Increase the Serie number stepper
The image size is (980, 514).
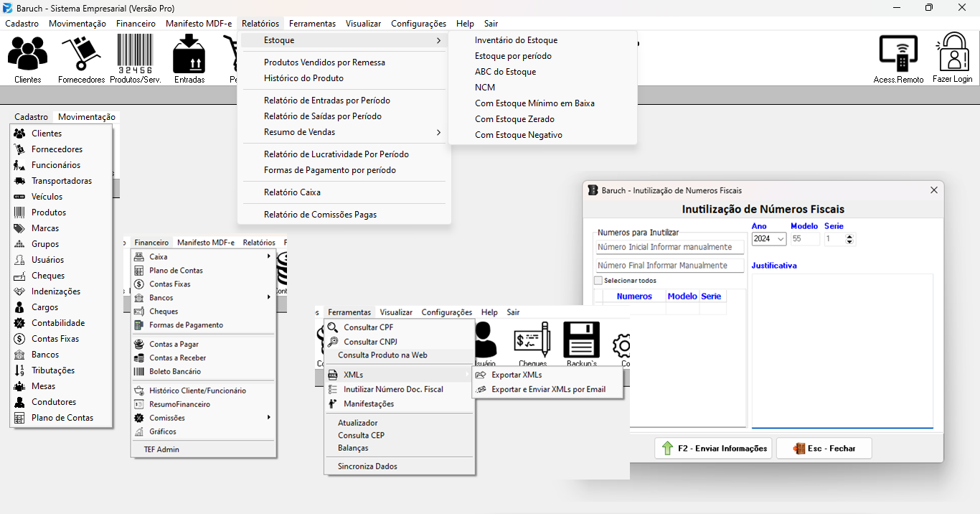pyautogui.click(x=850, y=236)
